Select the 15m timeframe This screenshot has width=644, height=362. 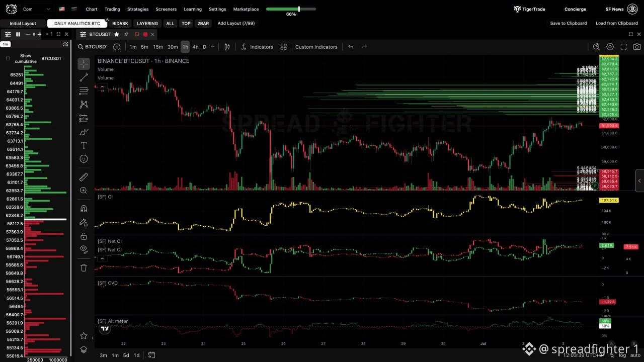tap(158, 47)
